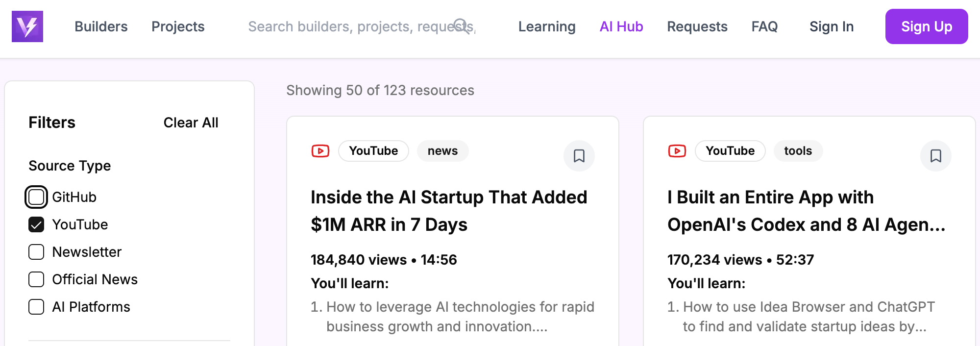Click YouTube play icon on news card

[x=320, y=151]
